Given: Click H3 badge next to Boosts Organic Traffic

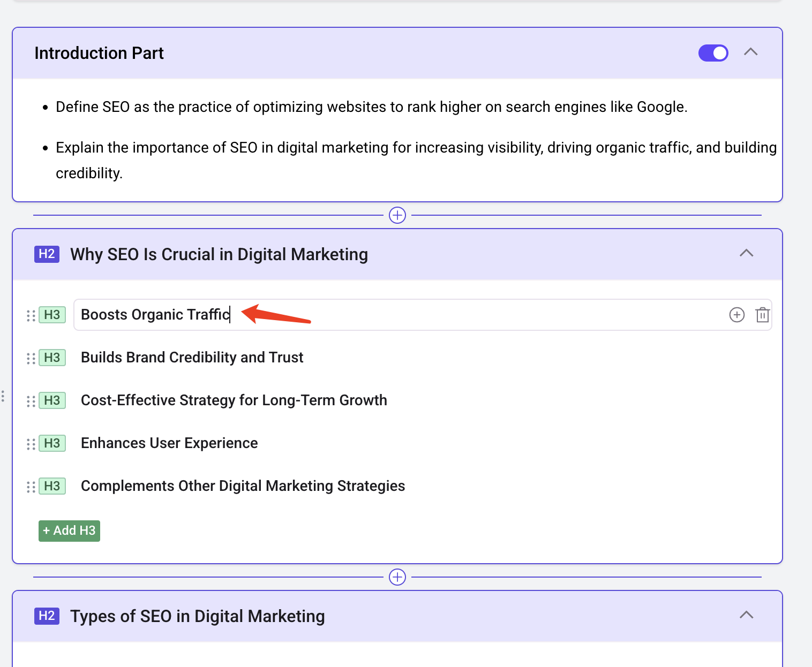Looking at the screenshot, I should pos(52,315).
